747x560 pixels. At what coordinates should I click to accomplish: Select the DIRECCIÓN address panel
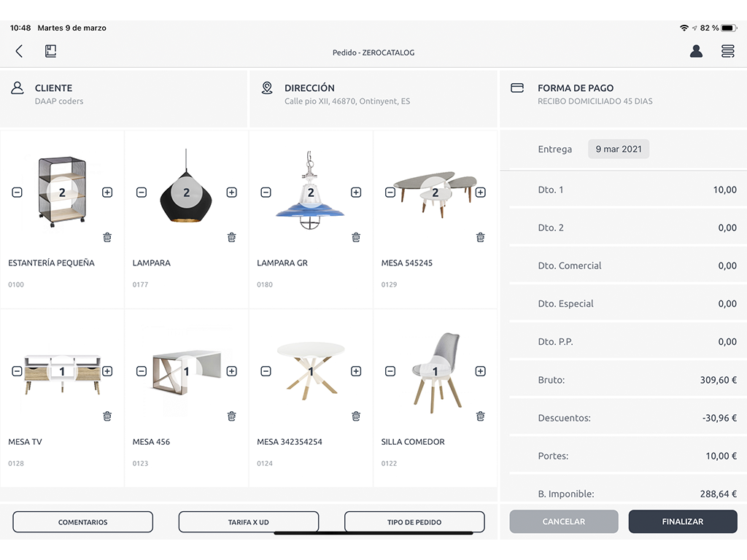[373, 98]
